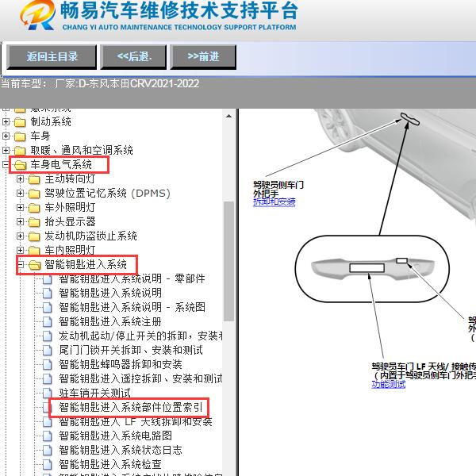The image size is (476, 476).
Task: Open the 智能钥匙进入系统电路图 page
Action: coord(115,436)
